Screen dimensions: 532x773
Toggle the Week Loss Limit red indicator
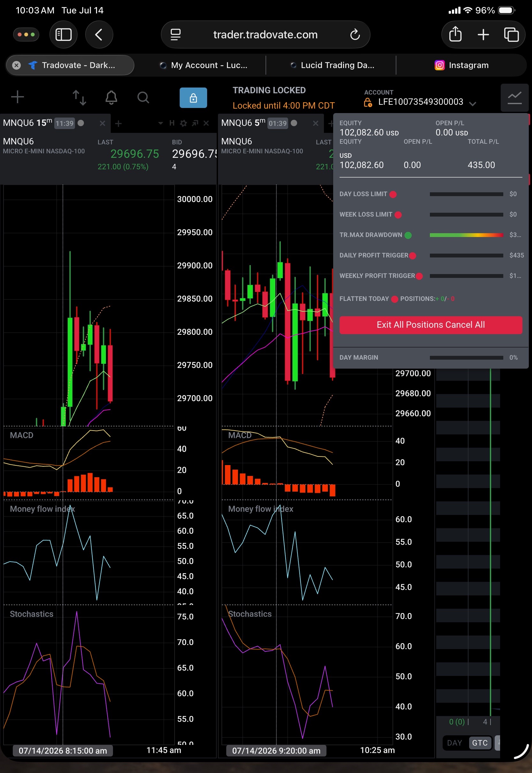pyautogui.click(x=398, y=215)
